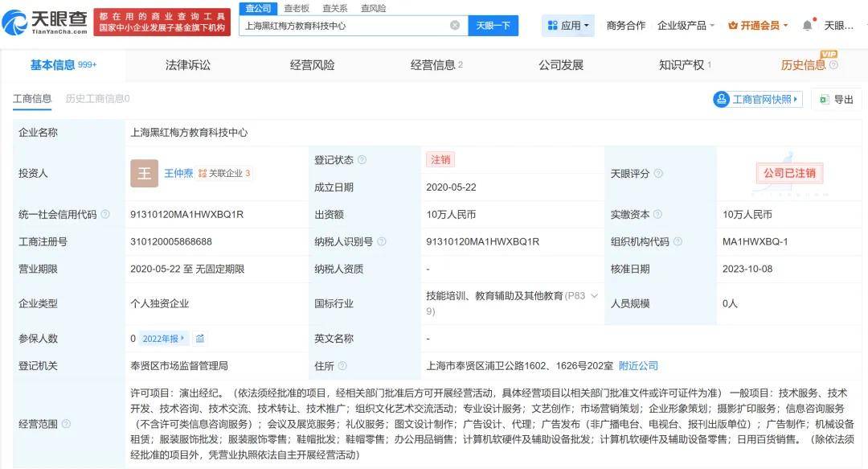
Task: Open the 天眼 user account menu
Action: click(x=838, y=26)
